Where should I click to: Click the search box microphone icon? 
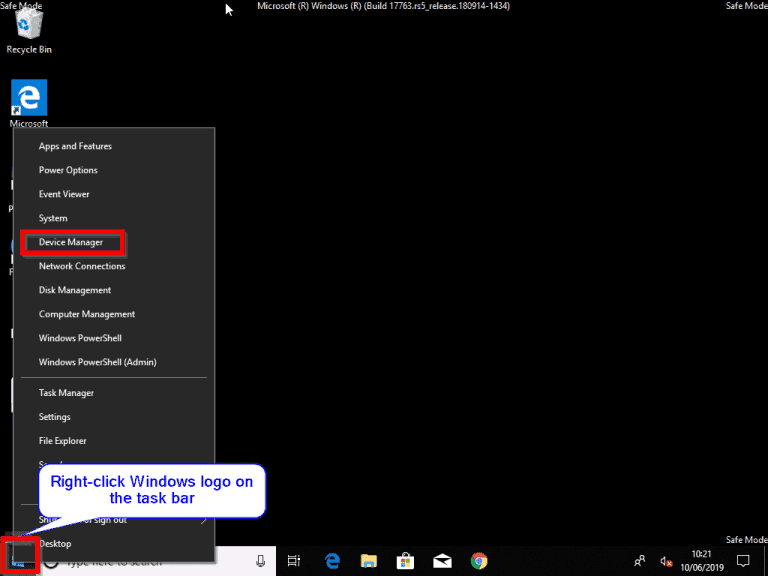260,561
